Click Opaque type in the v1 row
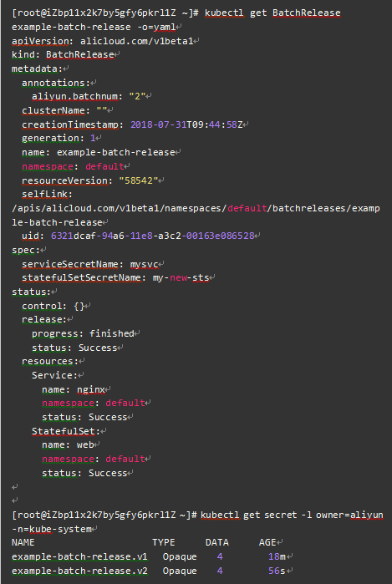Screen dimensions: 392x584 click(180, 557)
